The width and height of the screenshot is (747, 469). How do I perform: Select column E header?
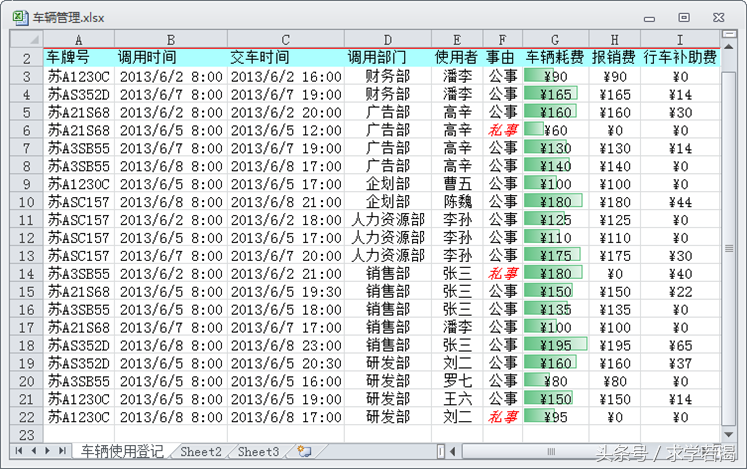click(x=457, y=40)
